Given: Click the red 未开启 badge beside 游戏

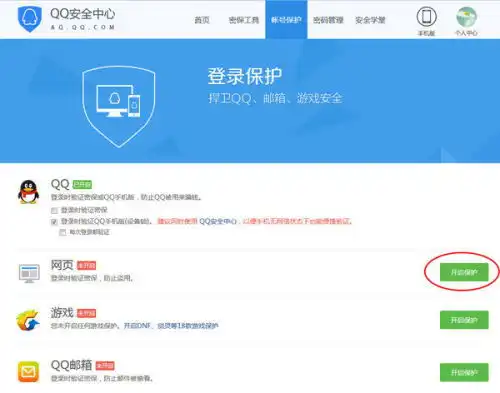Looking at the screenshot, I should 86,313.
